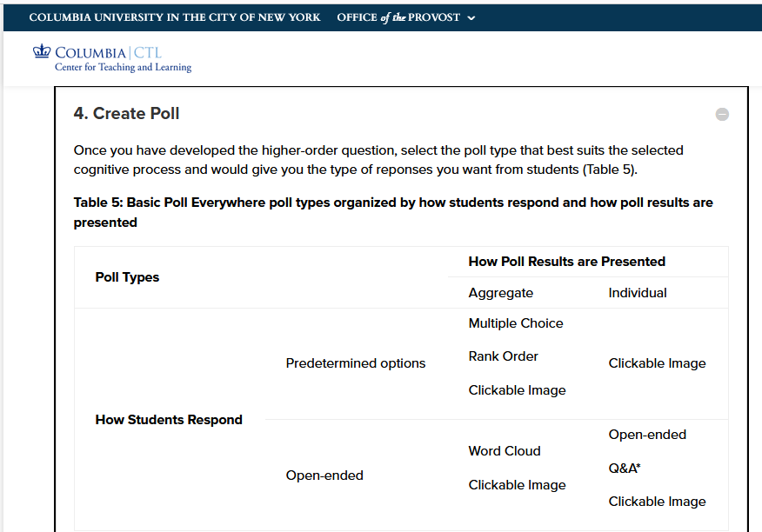
Task: Select the Q&A* option
Action: [x=623, y=468]
